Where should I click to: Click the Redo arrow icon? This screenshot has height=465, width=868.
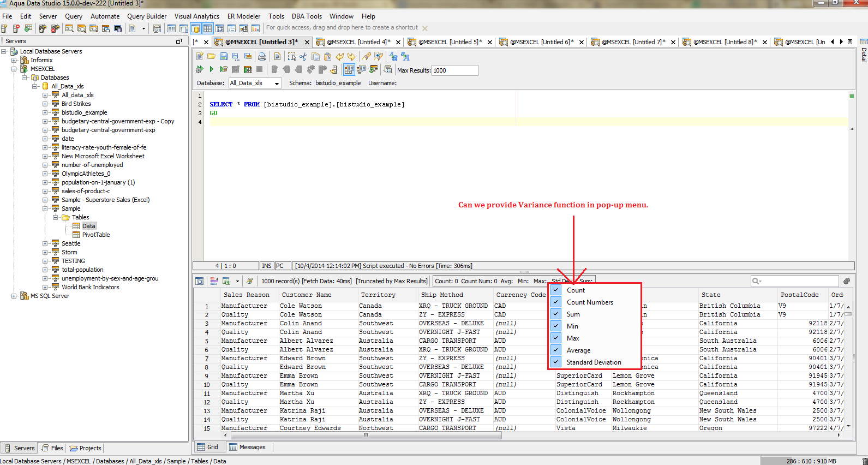point(351,56)
